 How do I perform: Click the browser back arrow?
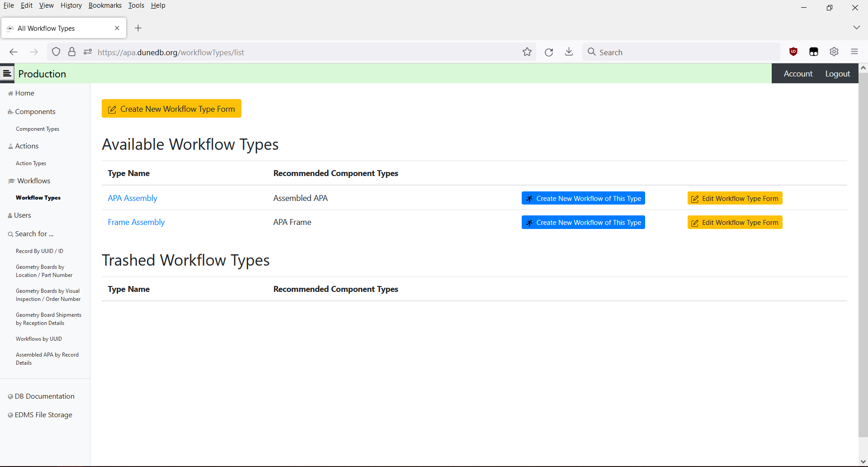pos(14,52)
